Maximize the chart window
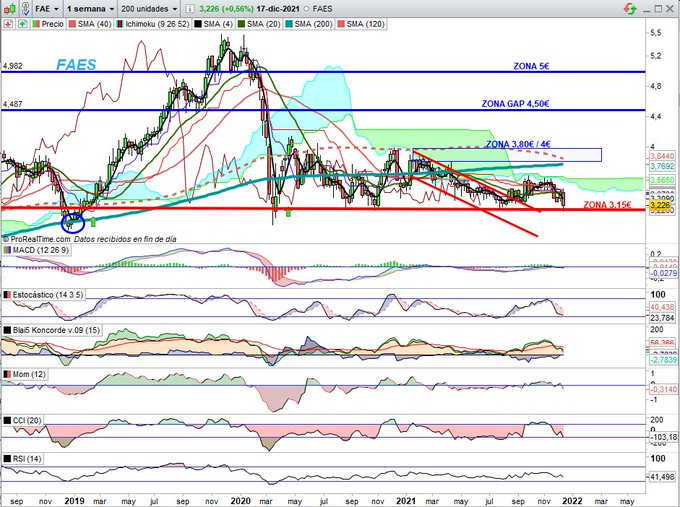The height and width of the screenshot is (507, 680). pos(658,9)
